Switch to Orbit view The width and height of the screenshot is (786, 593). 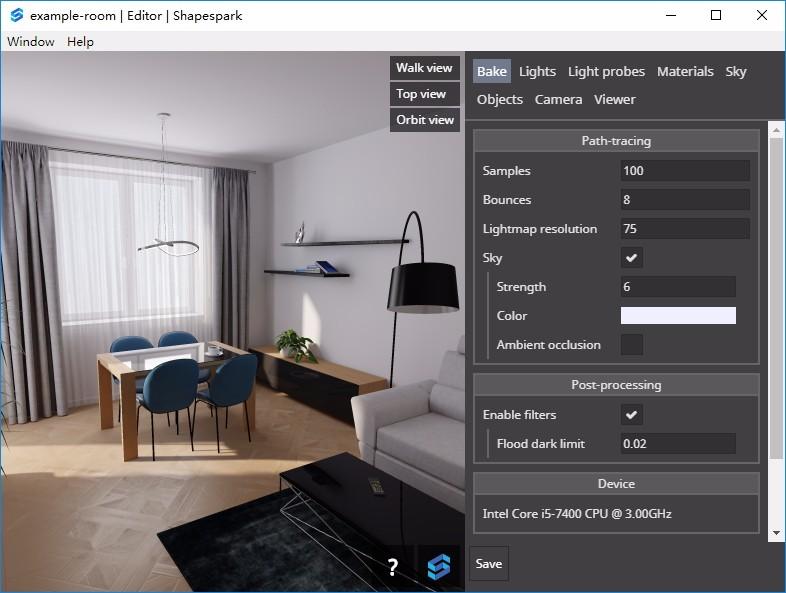point(425,120)
